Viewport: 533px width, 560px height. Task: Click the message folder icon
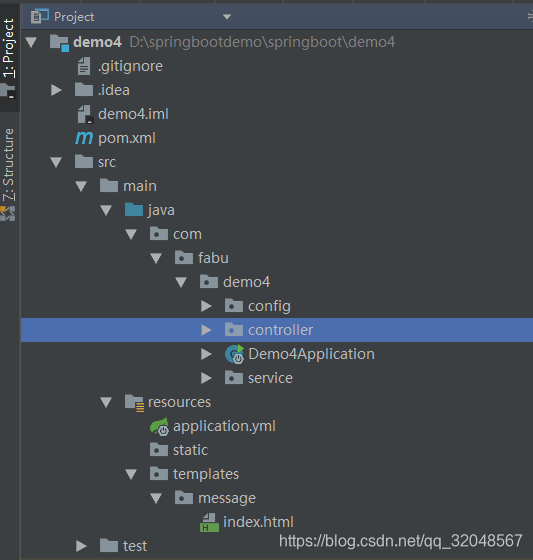point(184,498)
